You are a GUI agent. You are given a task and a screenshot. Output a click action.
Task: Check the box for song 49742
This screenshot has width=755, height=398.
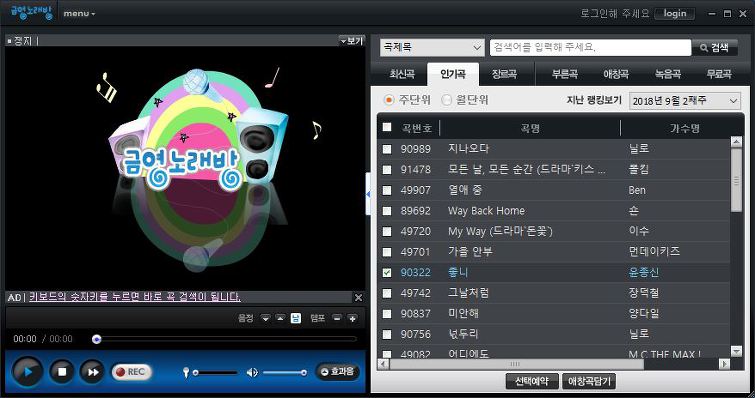[387, 293]
